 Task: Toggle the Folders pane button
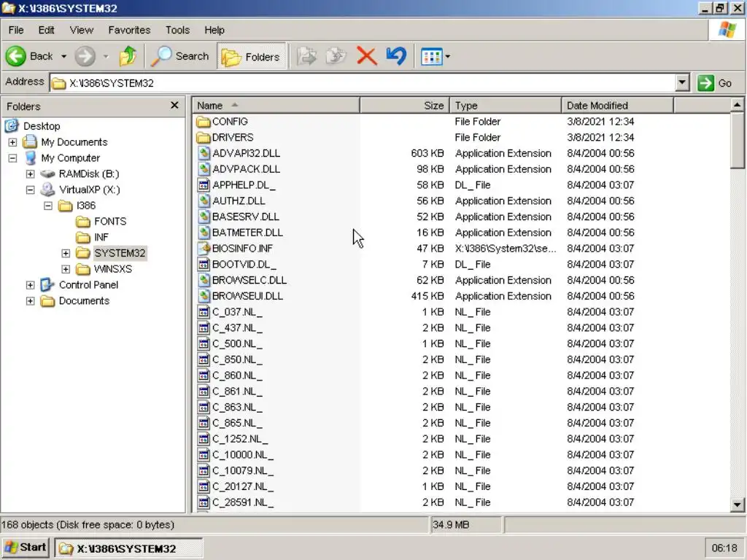point(251,57)
